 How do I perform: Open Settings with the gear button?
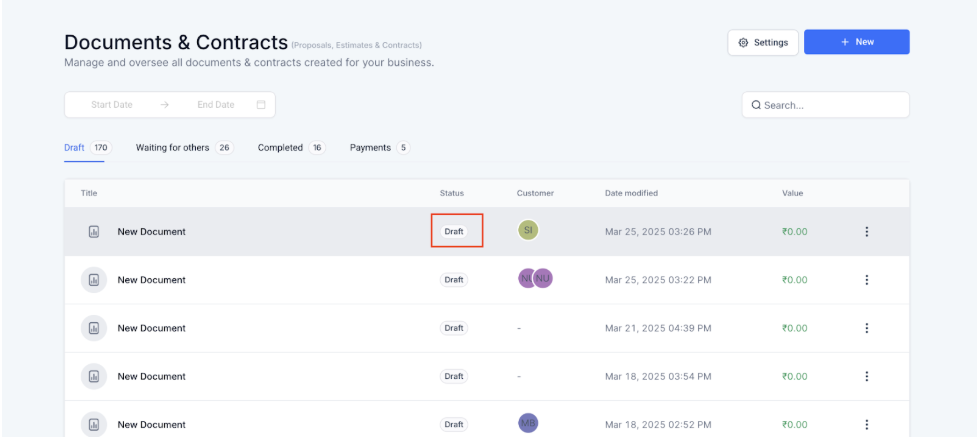pyautogui.click(x=762, y=42)
